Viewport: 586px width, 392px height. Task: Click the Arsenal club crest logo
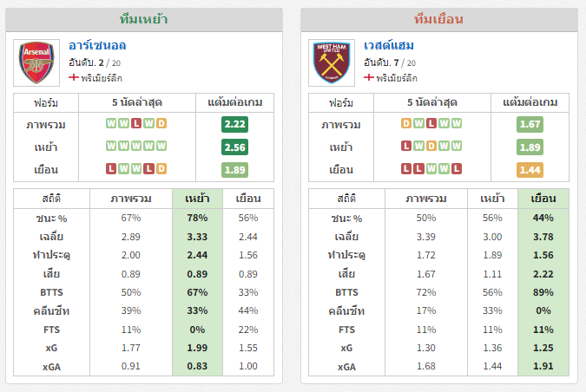pyautogui.click(x=36, y=62)
